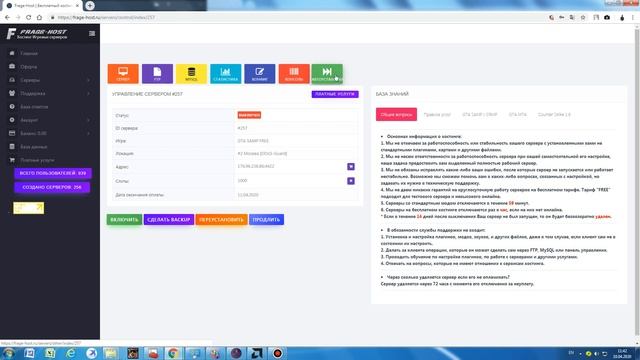Go to Главная in the sidebar
Screen dimensions: 640x360
point(29,53)
